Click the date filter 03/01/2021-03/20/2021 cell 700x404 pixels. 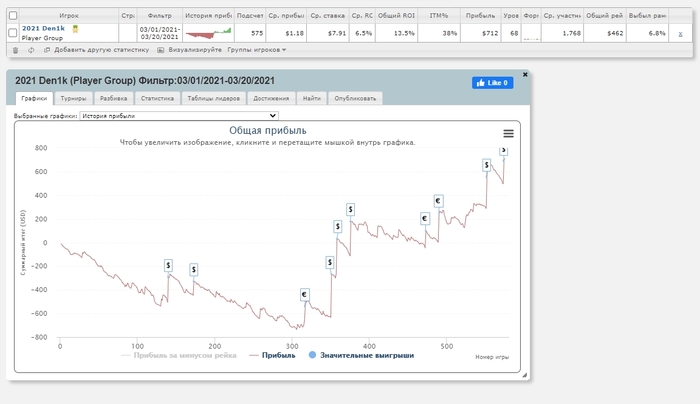(x=159, y=33)
